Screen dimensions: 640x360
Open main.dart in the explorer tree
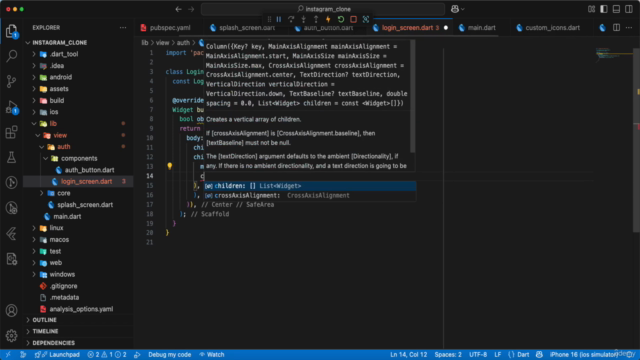pyautogui.click(x=67, y=216)
